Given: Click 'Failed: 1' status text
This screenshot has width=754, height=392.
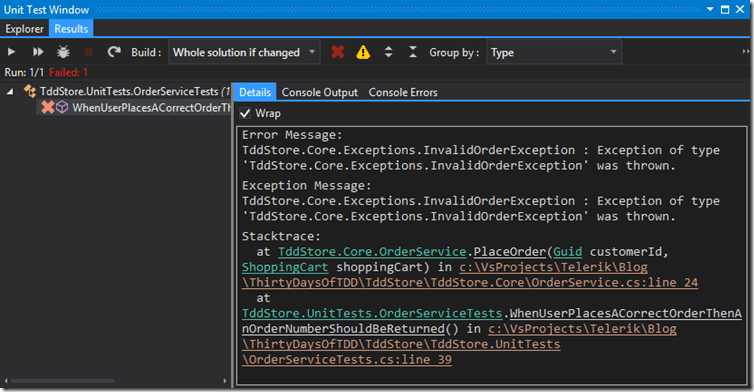Looking at the screenshot, I should click(x=68, y=73).
